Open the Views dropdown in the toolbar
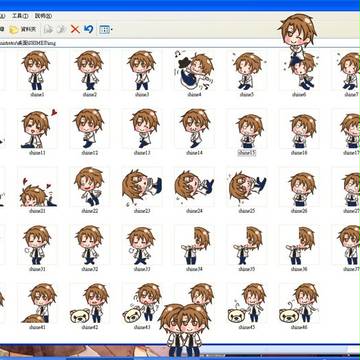Screen dimensions: 360x360 pos(106,30)
